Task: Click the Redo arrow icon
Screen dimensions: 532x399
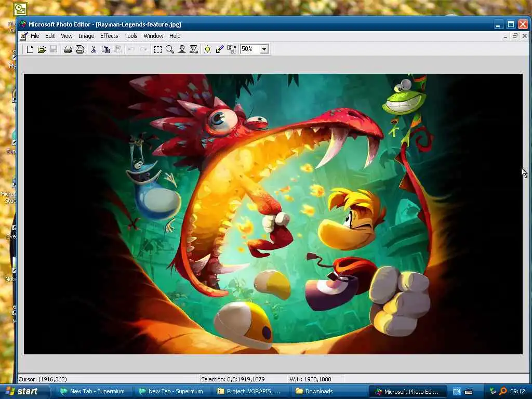Action: 143,49
